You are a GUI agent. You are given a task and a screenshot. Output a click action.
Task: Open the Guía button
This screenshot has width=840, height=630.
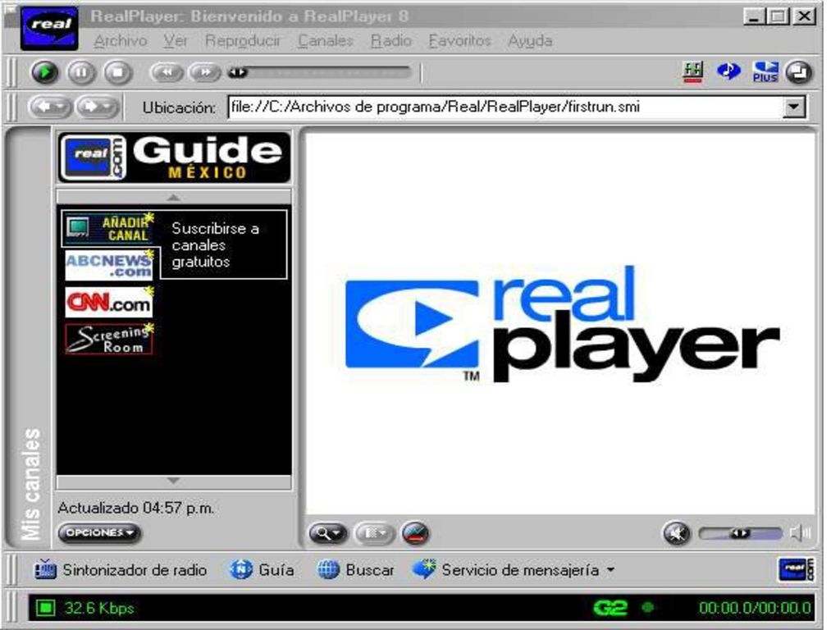coord(262,570)
